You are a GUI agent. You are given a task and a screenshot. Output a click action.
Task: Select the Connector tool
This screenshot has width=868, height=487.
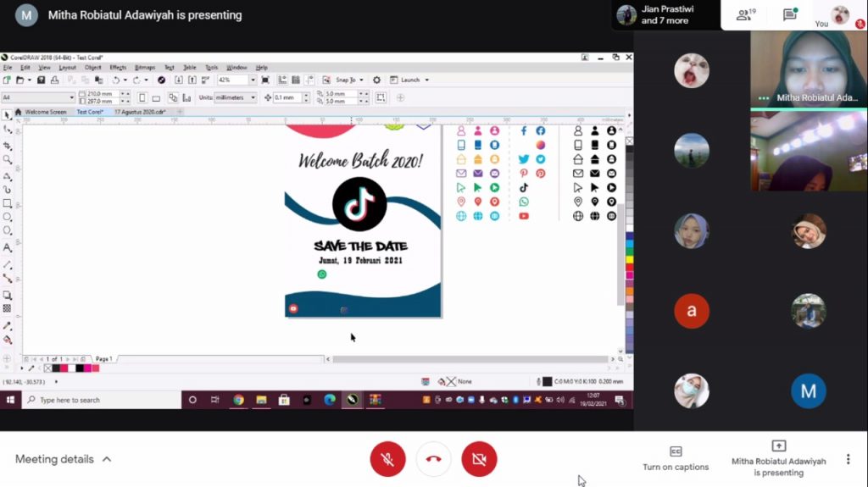click(7, 279)
